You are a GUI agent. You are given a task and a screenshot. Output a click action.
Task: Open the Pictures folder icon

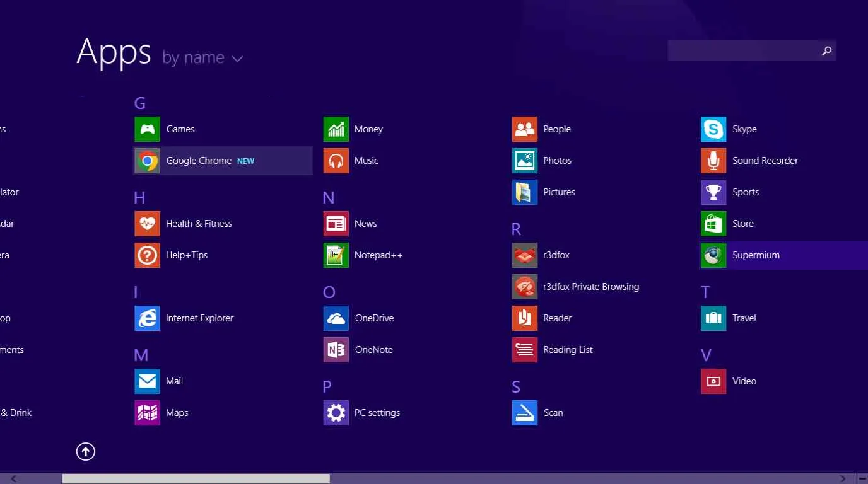click(x=525, y=192)
